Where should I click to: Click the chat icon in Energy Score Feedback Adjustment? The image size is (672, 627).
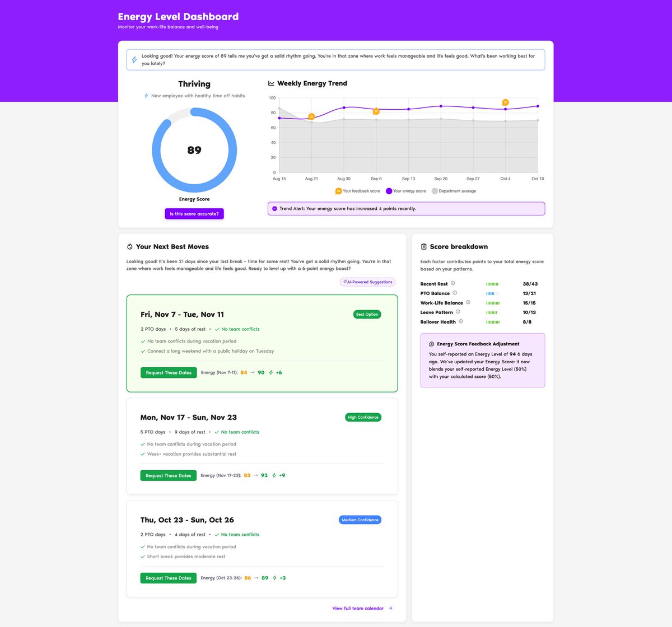(x=432, y=344)
